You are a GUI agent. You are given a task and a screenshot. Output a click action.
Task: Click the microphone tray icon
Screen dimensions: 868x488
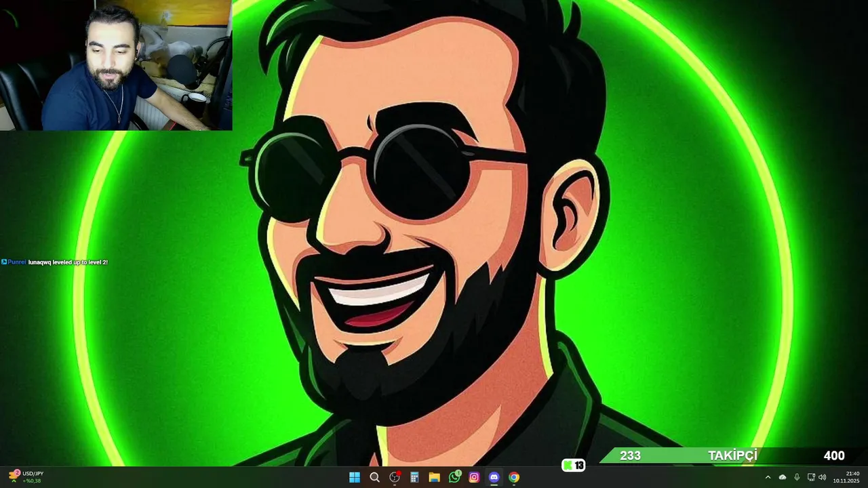click(x=797, y=477)
